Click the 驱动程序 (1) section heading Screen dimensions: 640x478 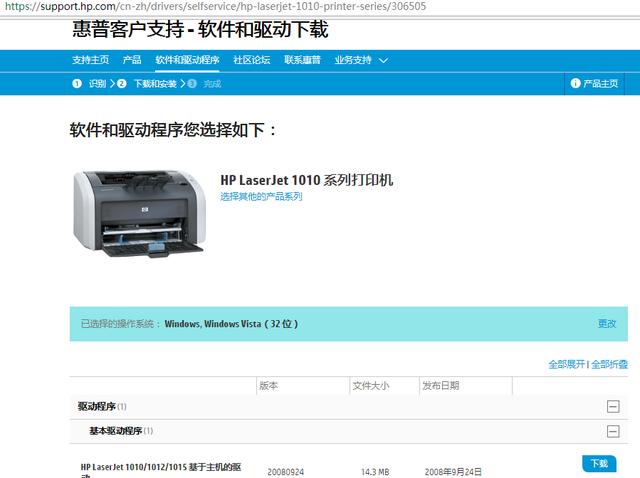pyautogui.click(x=102, y=407)
